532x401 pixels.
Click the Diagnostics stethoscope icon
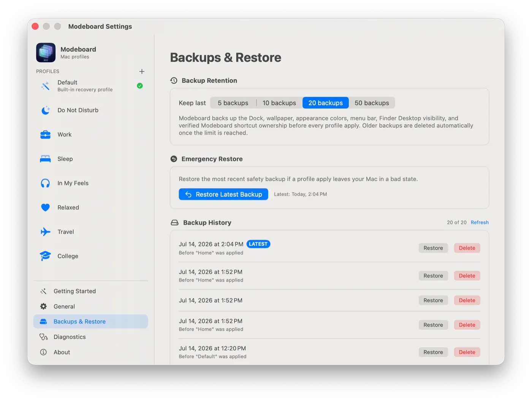43,337
